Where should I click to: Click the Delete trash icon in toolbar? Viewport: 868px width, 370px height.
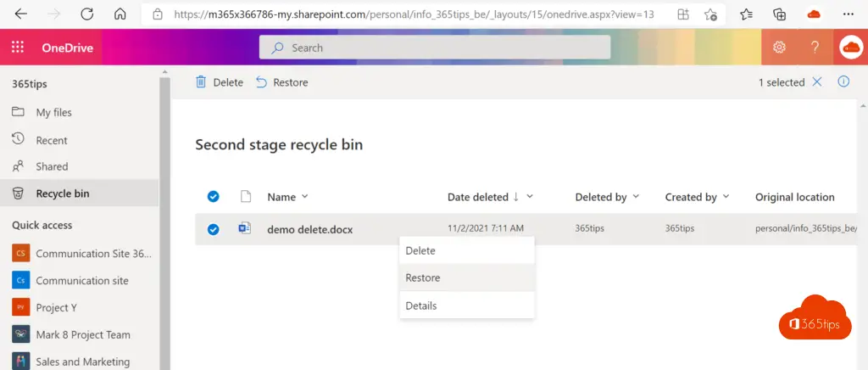pyautogui.click(x=201, y=82)
